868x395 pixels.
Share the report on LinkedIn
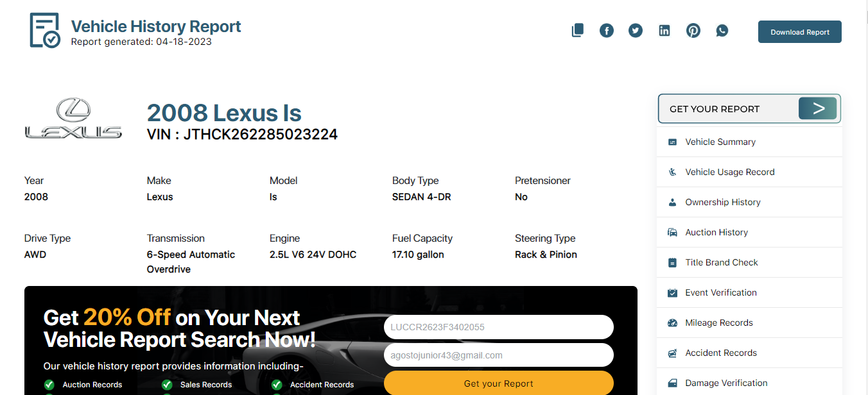coord(664,30)
